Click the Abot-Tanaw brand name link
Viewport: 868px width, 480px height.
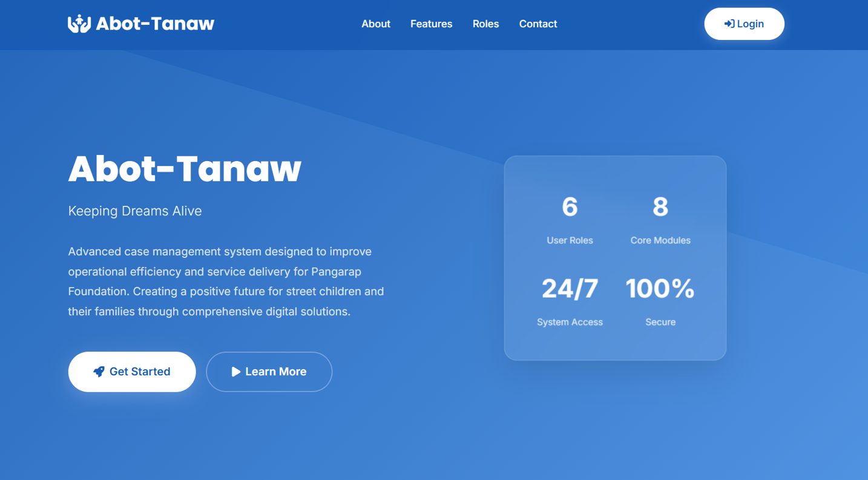pyautogui.click(x=153, y=24)
